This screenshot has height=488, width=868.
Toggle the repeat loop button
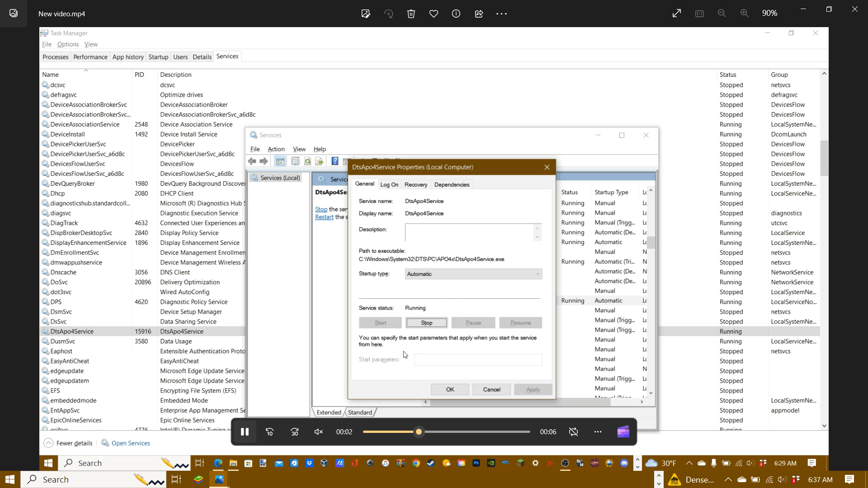[573, 432]
